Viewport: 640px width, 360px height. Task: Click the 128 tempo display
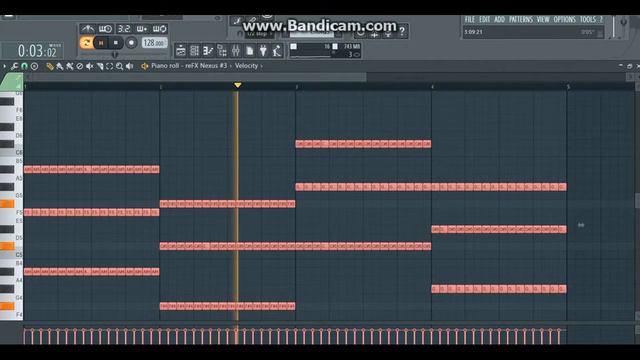click(154, 42)
